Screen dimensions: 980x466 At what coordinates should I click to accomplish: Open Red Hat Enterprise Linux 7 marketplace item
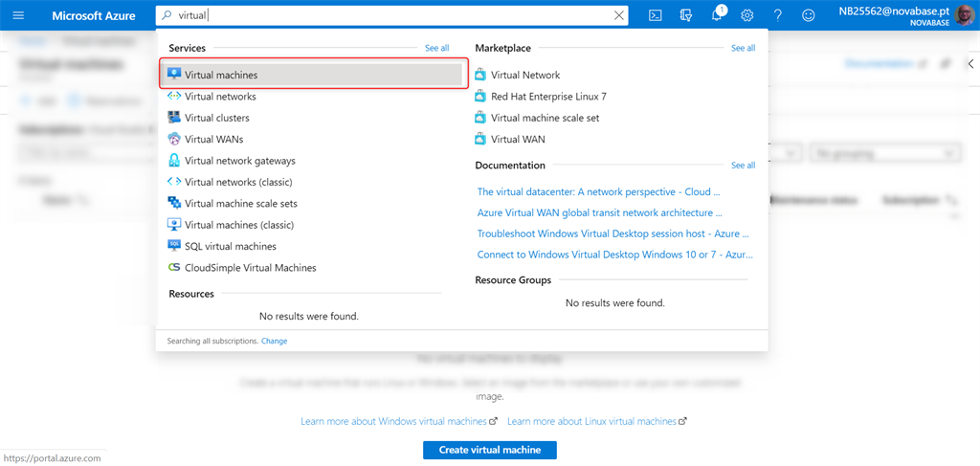[x=548, y=97]
